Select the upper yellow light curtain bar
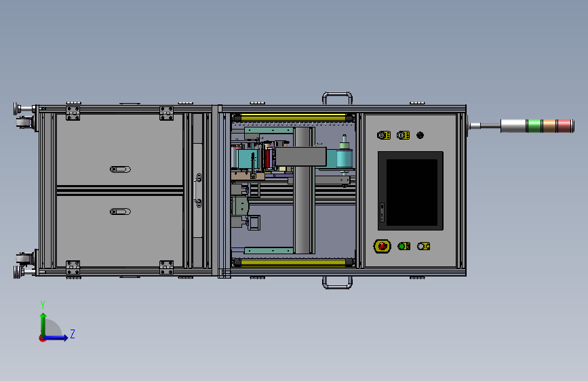Image resolution: width=588 pixels, height=381 pixels. point(293,118)
